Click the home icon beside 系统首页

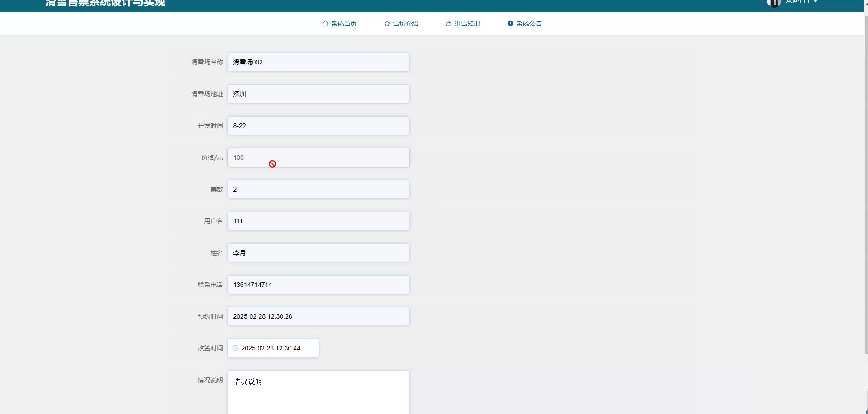(x=325, y=24)
